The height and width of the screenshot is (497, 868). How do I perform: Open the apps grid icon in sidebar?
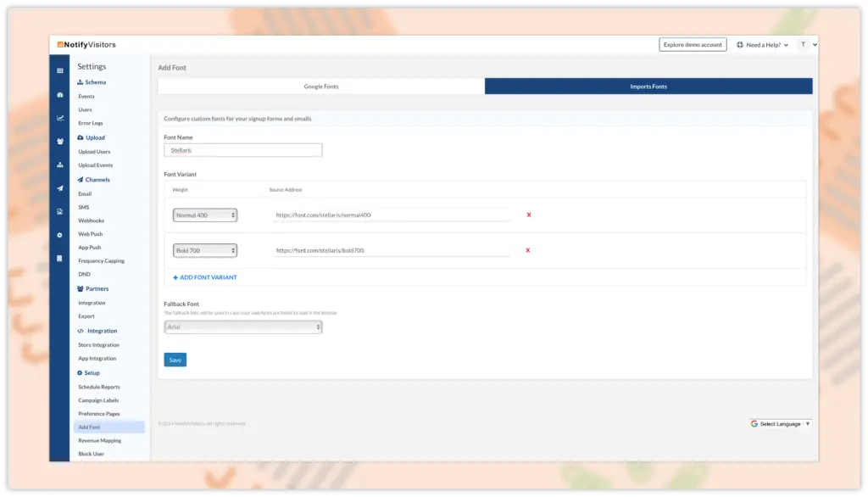click(x=59, y=70)
